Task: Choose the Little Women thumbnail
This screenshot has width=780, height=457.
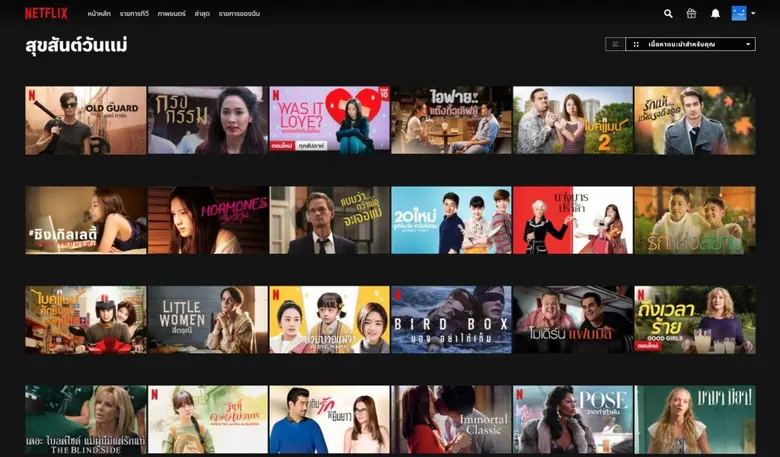Action: point(207,320)
